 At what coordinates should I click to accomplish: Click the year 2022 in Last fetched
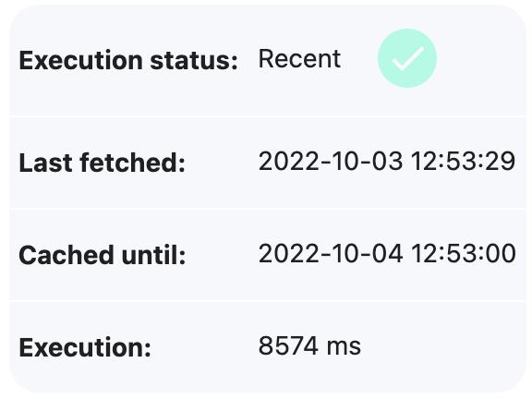(x=289, y=161)
